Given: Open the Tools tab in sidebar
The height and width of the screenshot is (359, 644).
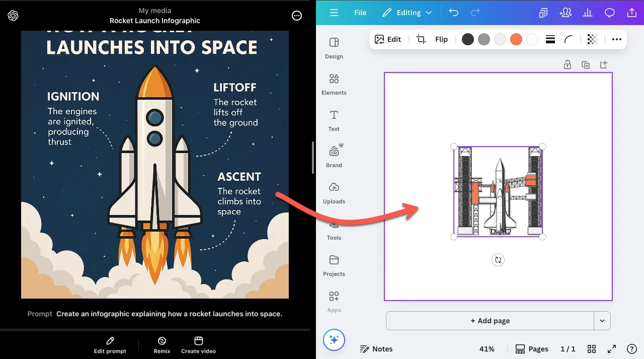Looking at the screenshot, I should tap(334, 231).
